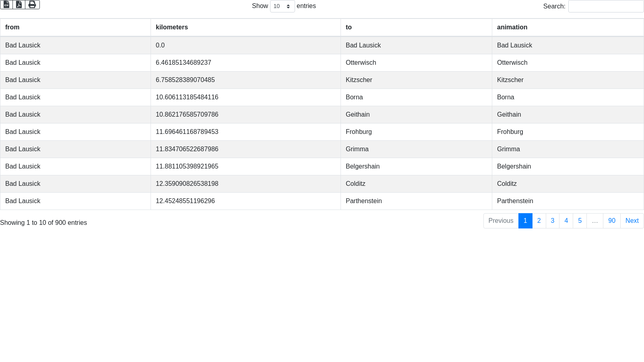Select current page 1 button

[x=525, y=221]
